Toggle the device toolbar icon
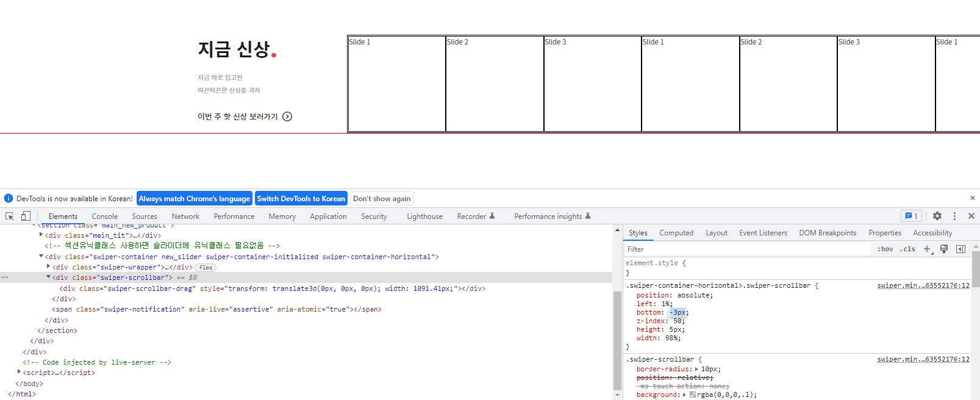The width and height of the screenshot is (980, 400). 26,216
